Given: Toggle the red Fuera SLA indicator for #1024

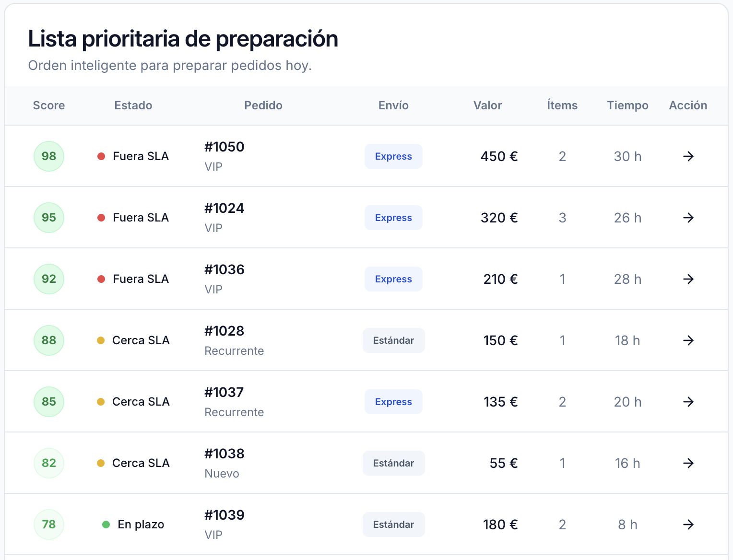Looking at the screenshot, I should pyautogui.click(x=101, y=218).
